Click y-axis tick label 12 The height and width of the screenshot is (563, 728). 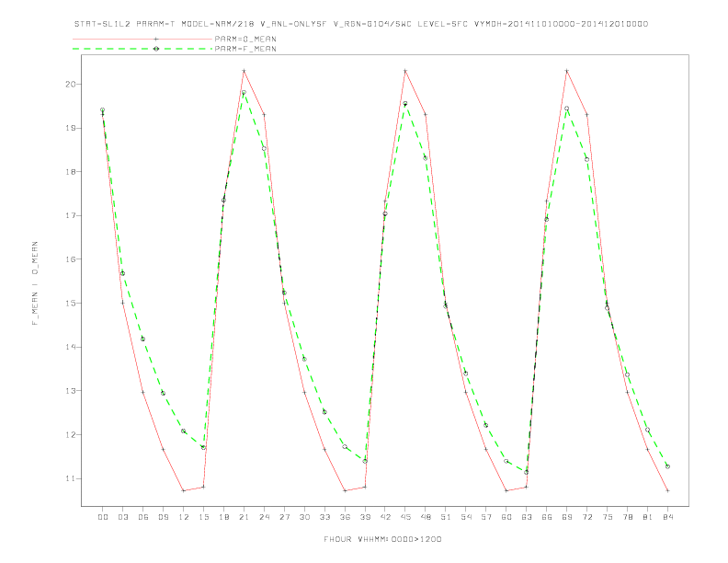coord(71,435)
